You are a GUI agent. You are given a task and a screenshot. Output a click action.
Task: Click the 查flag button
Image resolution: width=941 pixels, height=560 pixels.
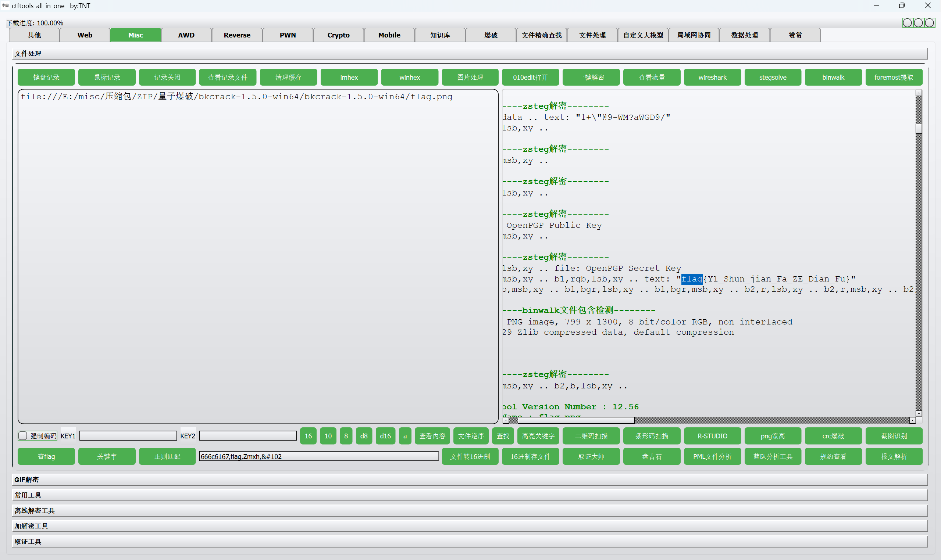(x=46, y=456)
